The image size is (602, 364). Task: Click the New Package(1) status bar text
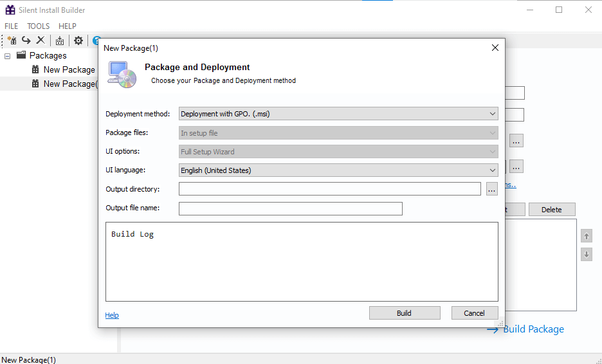(29, 359)
